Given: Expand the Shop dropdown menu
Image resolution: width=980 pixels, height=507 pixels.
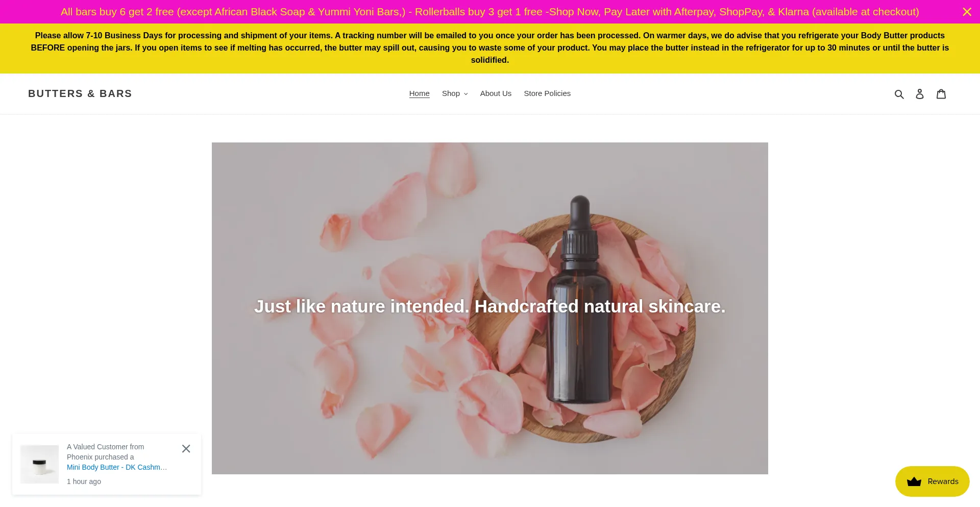Looking at the screenshot, I should tap(455, 93).
